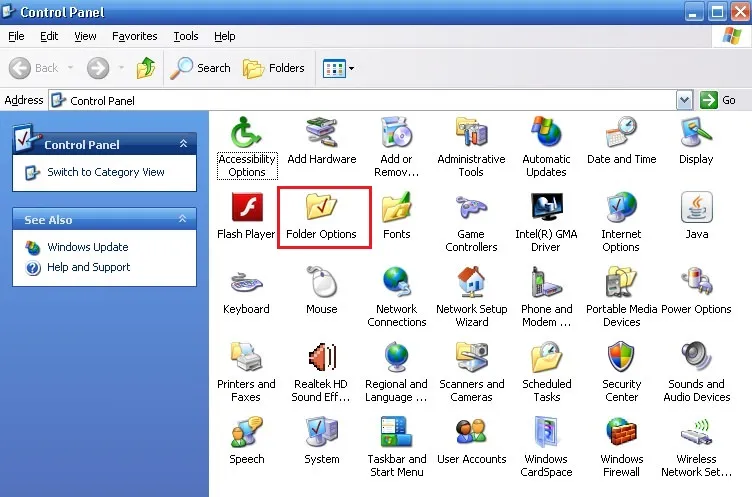Open Network Connections
Viewport: 752px width, 497px height.
click(396, 297)
